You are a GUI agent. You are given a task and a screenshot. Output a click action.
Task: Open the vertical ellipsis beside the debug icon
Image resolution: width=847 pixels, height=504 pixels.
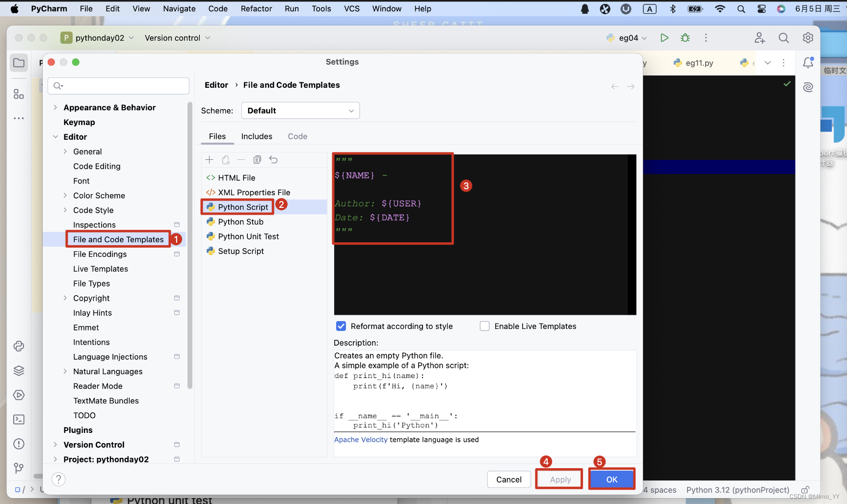click(706, 38)
